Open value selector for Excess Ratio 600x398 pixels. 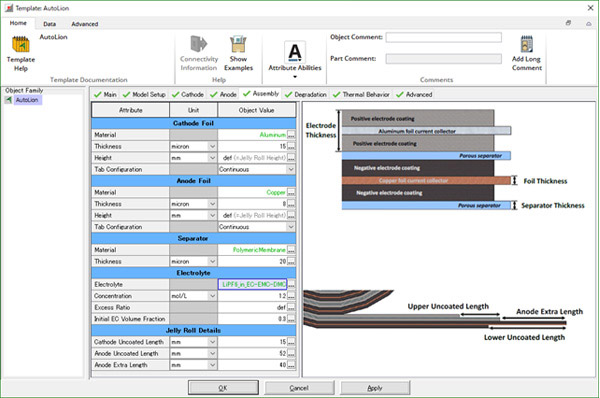291,307
